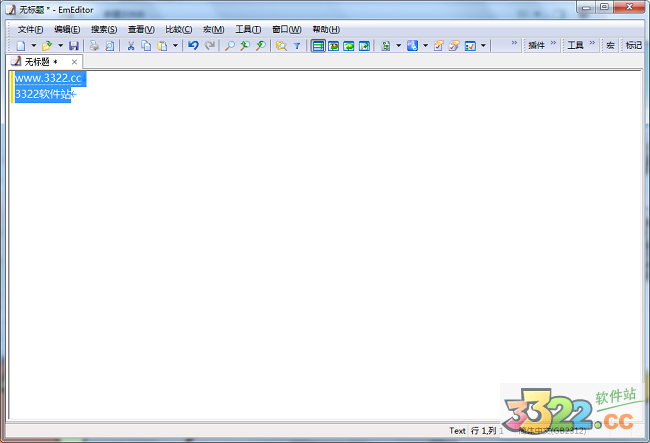Click the customize checkmark window icon
Viewport: 650px width, 443px height.
pyautogui.click(x=470, y=46)
